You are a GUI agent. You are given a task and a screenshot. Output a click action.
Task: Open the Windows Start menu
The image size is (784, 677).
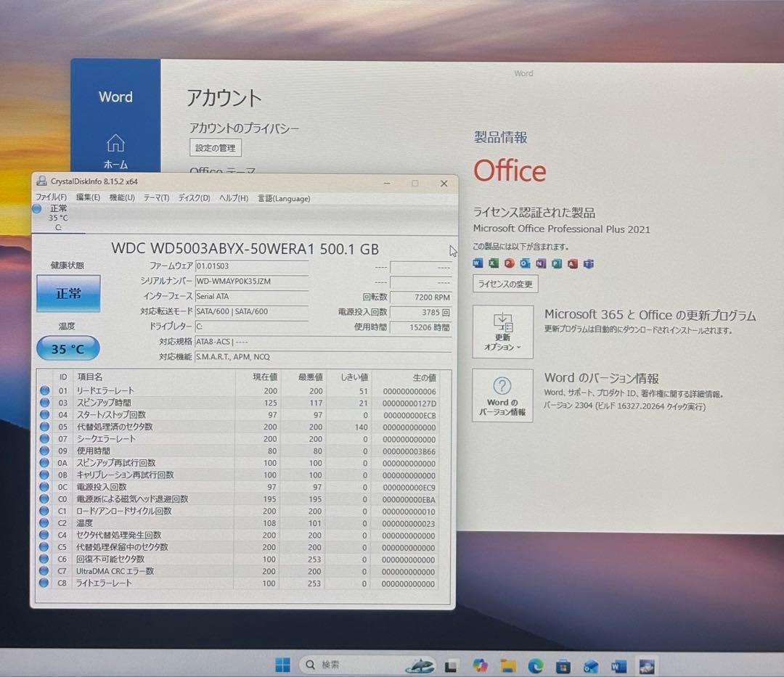(282, 665)
